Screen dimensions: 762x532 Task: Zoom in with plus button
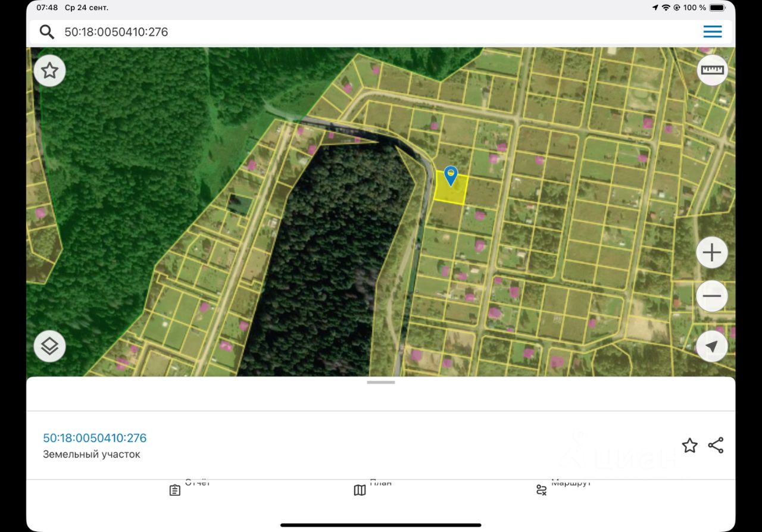click(712, 253)
